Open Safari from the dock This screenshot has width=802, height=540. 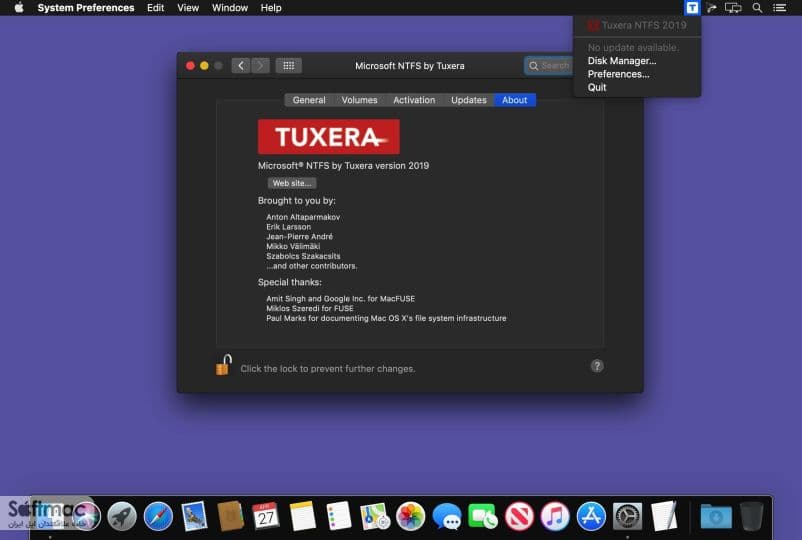coord(159,516)
